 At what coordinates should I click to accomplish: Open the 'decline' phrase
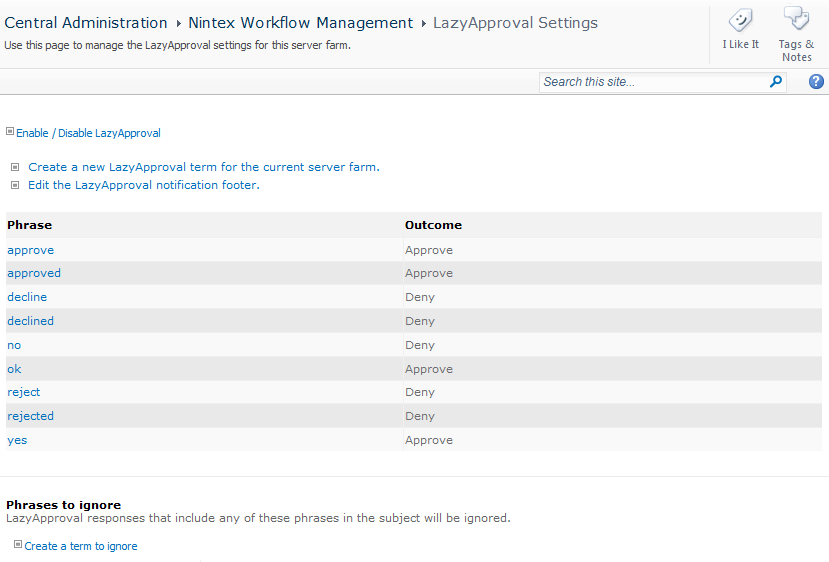[27, 297]
